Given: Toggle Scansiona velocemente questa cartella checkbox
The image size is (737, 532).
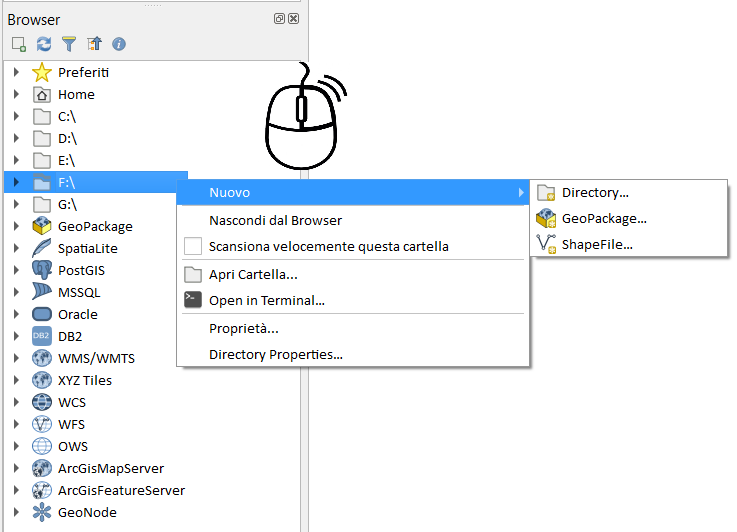Looking at the screenshot, I should pyautogui.click(x=193, y=246).
